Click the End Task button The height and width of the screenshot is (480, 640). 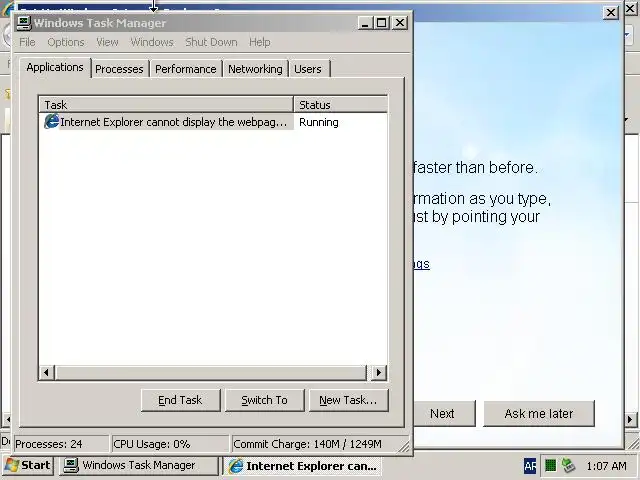(180, 400)
